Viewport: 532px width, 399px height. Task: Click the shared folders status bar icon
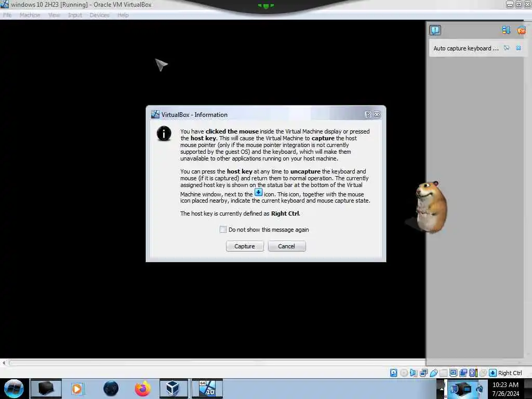[443, 373]
